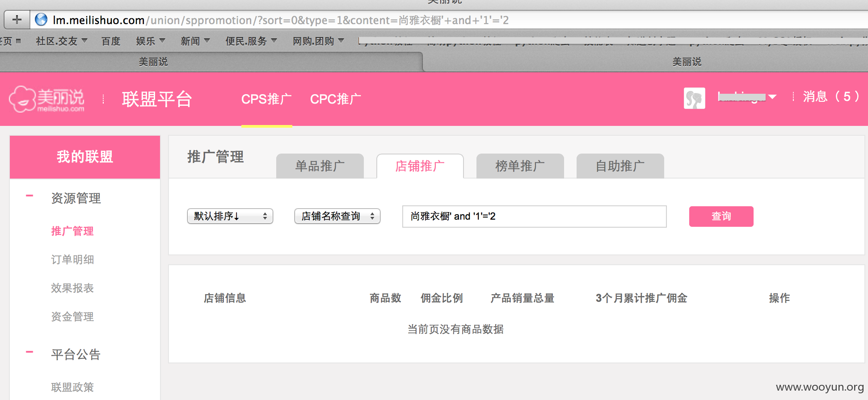Open 网购.团购 bookmark menu
This screenshot has width=868, height=400.
point(318,41)
